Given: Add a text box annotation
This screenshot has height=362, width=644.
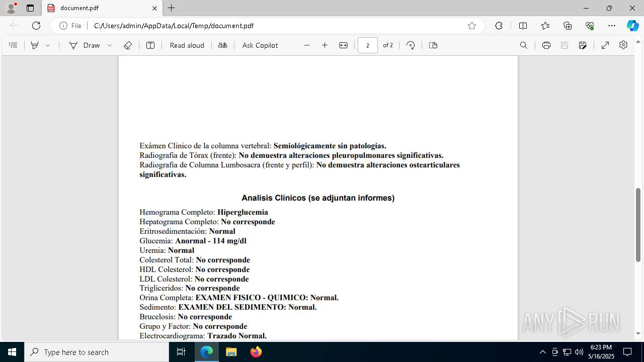Looking at the screenshot, I should (150, 45).
